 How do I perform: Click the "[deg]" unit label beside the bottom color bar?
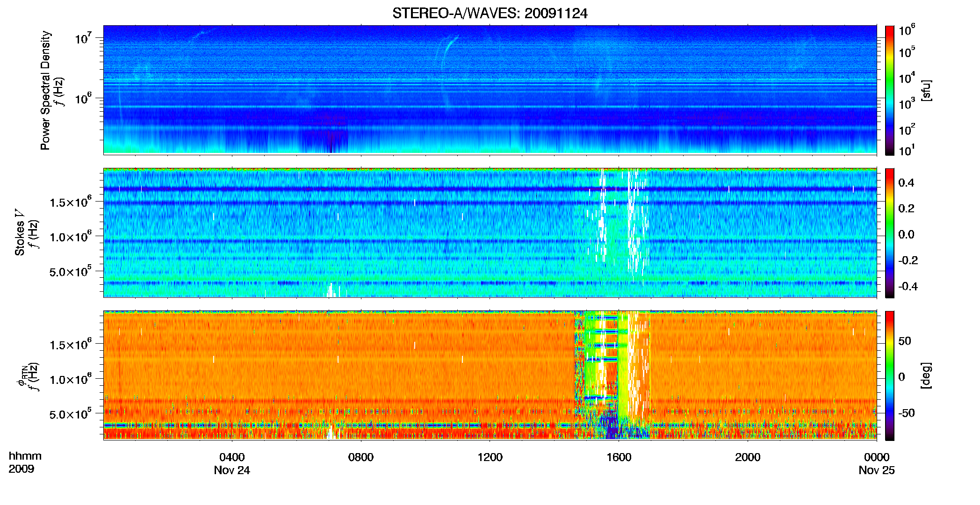(x=927, y=375)
